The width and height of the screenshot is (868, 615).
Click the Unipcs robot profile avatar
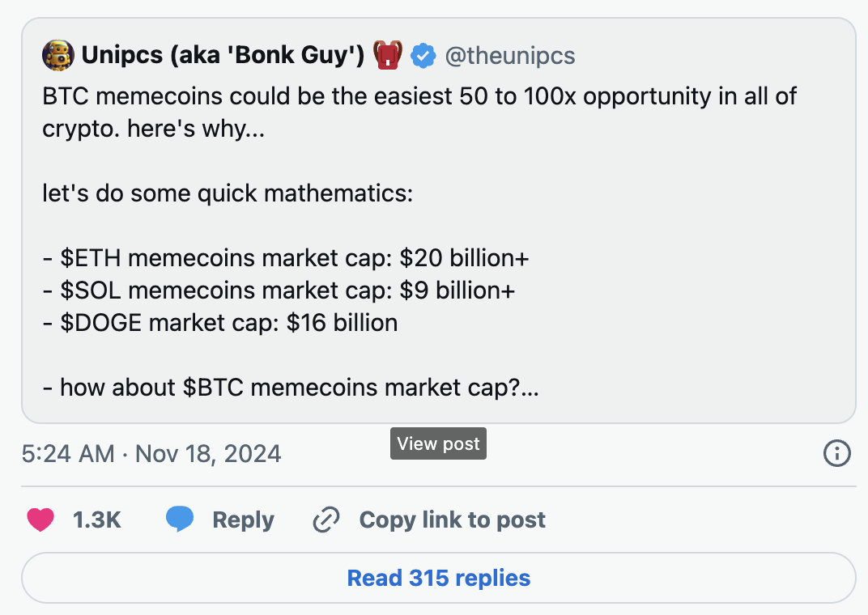click(x=57, y=55)
